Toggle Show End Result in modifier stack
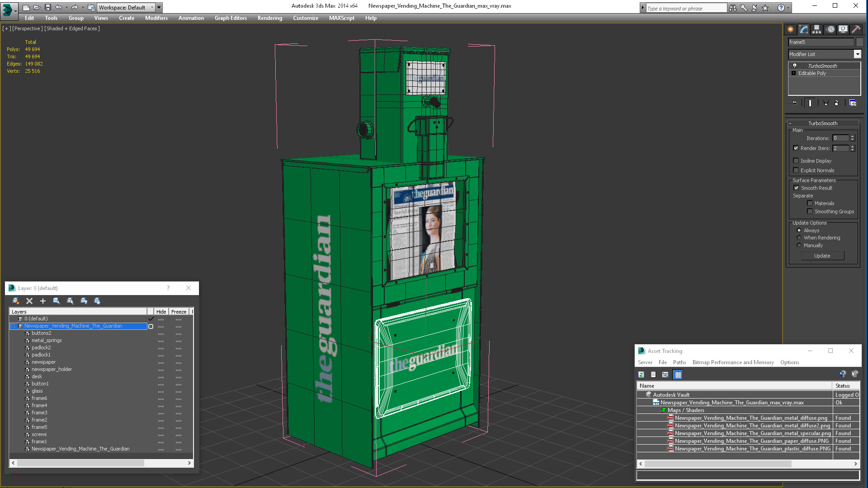This screenshot has height=488, width=868. 810,103
